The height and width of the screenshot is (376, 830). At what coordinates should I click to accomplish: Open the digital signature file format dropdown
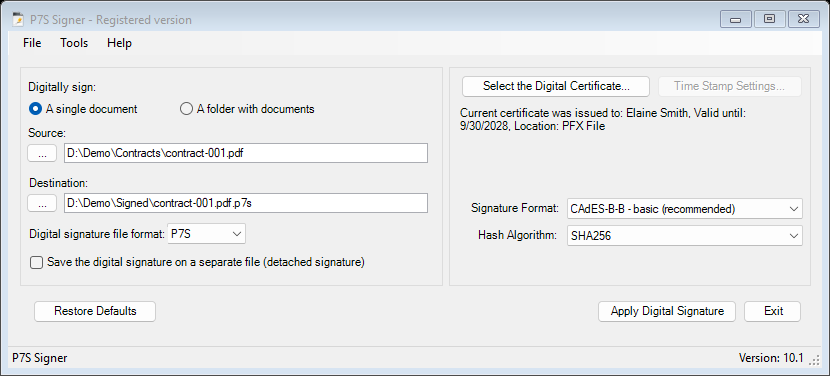click(x=206, y=234)
